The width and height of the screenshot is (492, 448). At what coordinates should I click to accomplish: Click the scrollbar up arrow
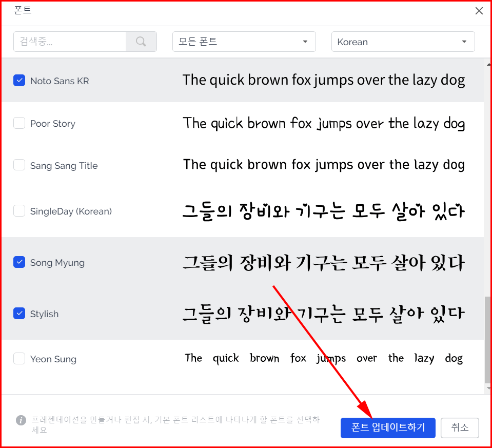pyautogui.click(x=488, y=64)
